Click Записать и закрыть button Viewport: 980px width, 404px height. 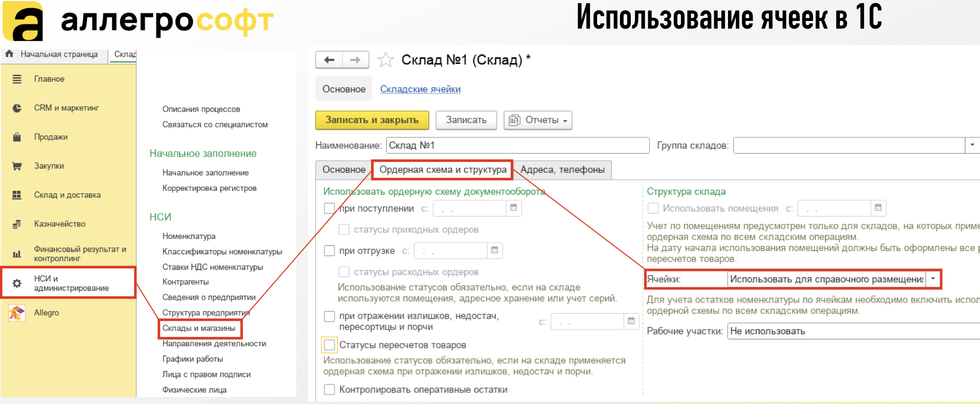pos(372,120)
